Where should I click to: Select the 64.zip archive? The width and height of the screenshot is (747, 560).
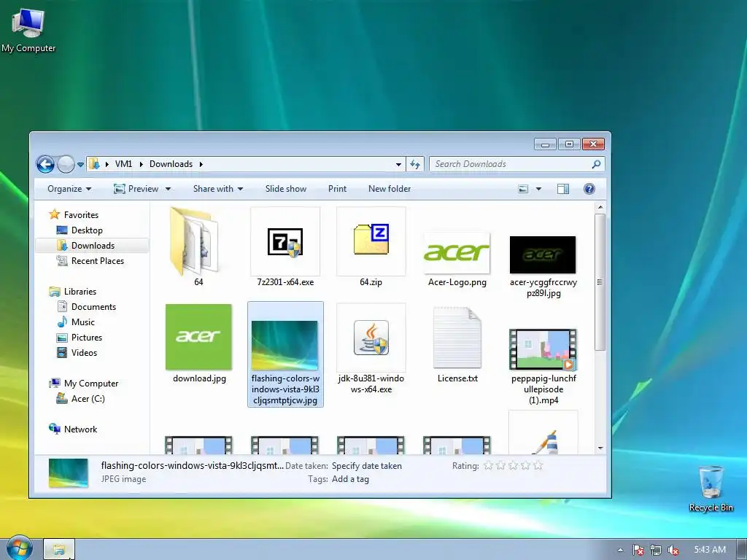point(371,247)
